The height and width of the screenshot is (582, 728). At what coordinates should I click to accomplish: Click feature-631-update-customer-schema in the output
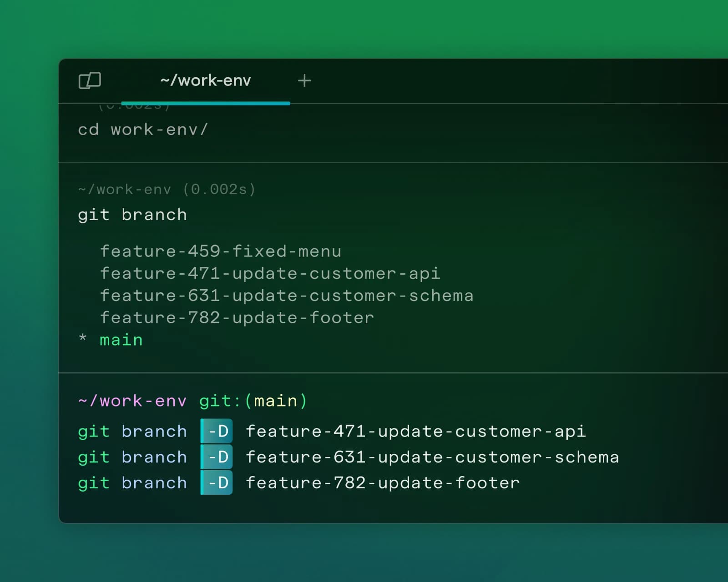(286, 295)
